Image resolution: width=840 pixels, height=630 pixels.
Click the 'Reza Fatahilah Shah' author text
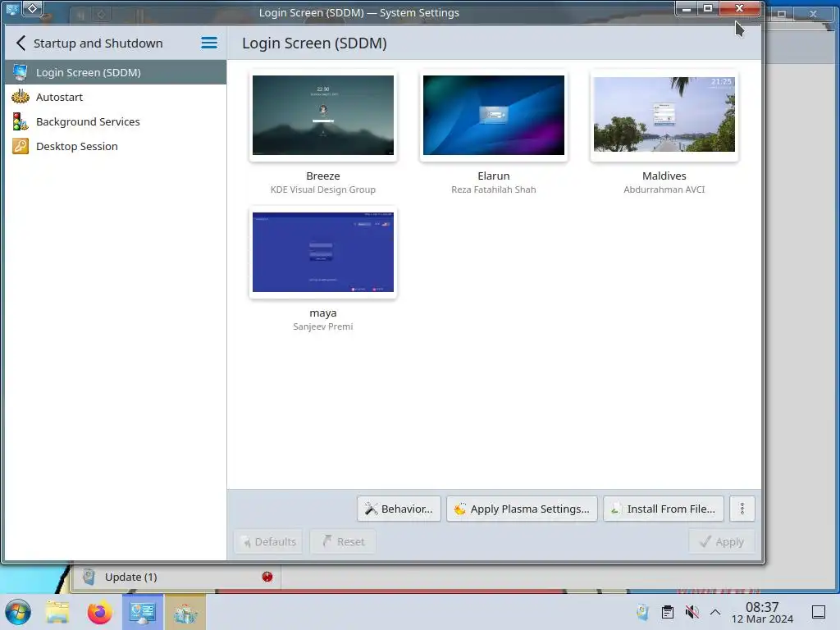pyautogui.click(x=493, y=189)
